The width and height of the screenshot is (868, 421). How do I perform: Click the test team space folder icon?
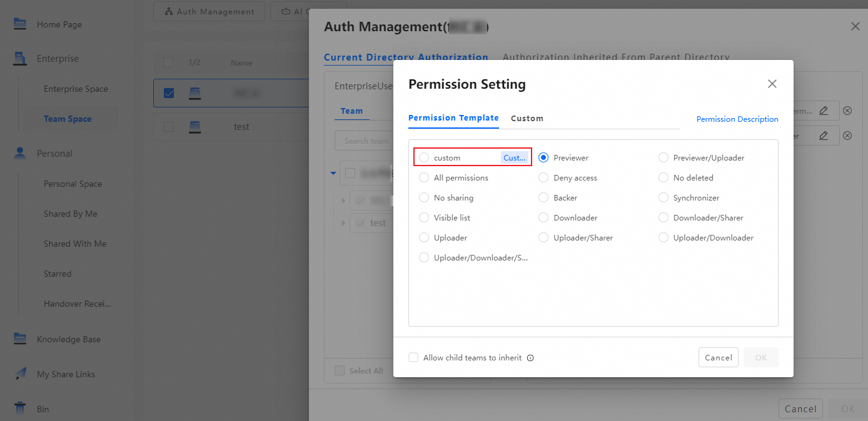(x=195, y=127)
